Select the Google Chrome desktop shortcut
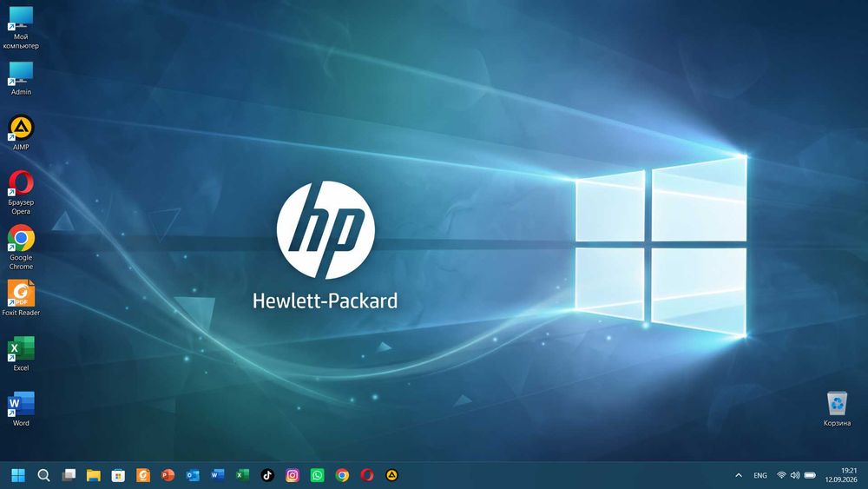Image resolution: width=868 pixels, height=489 pixels. coord(21,247)
